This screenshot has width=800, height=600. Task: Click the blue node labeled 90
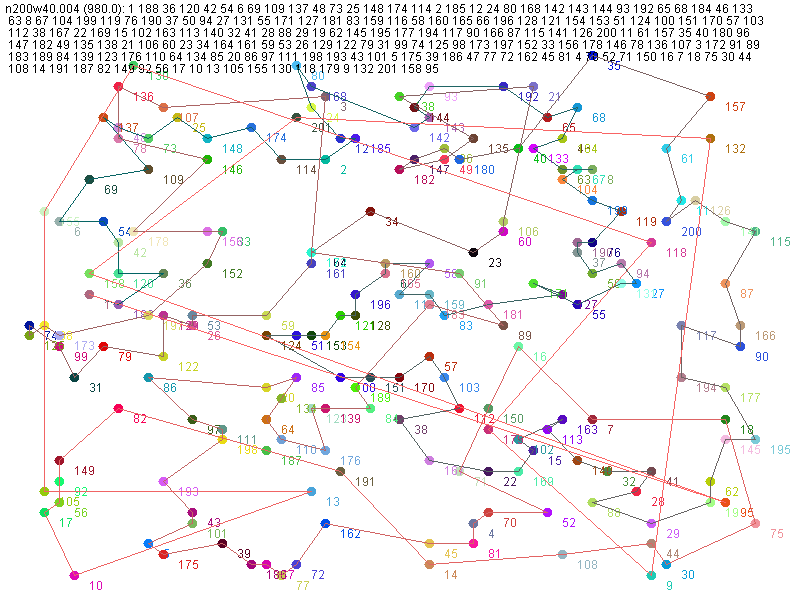(740, 346)
